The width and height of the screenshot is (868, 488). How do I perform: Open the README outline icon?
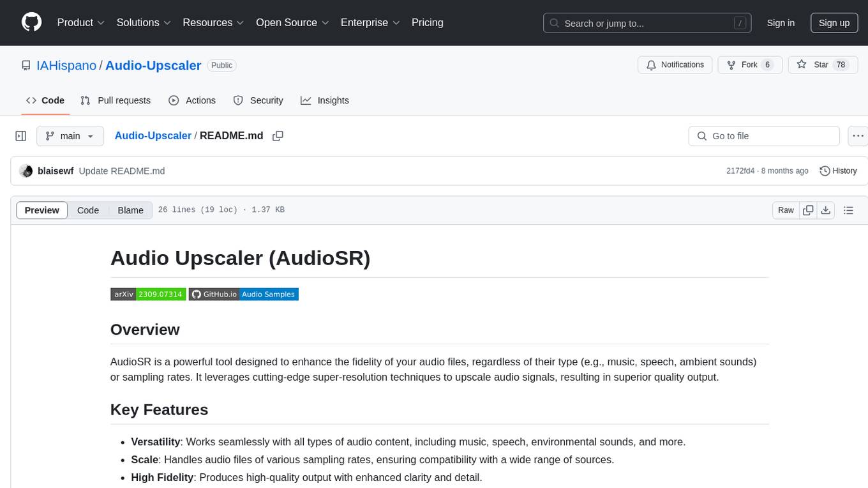click(x=848, y=210)
